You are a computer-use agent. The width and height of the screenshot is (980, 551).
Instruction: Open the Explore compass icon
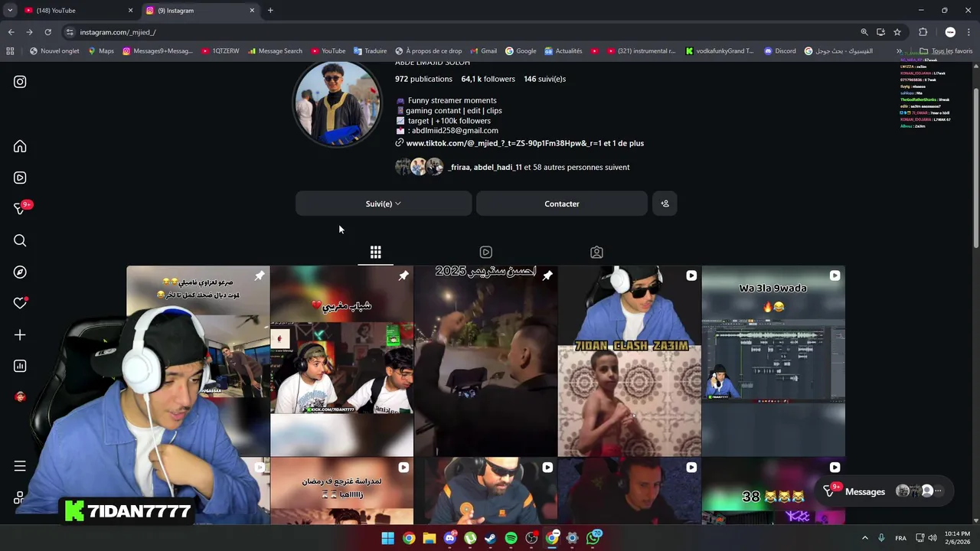coord(20,272)
